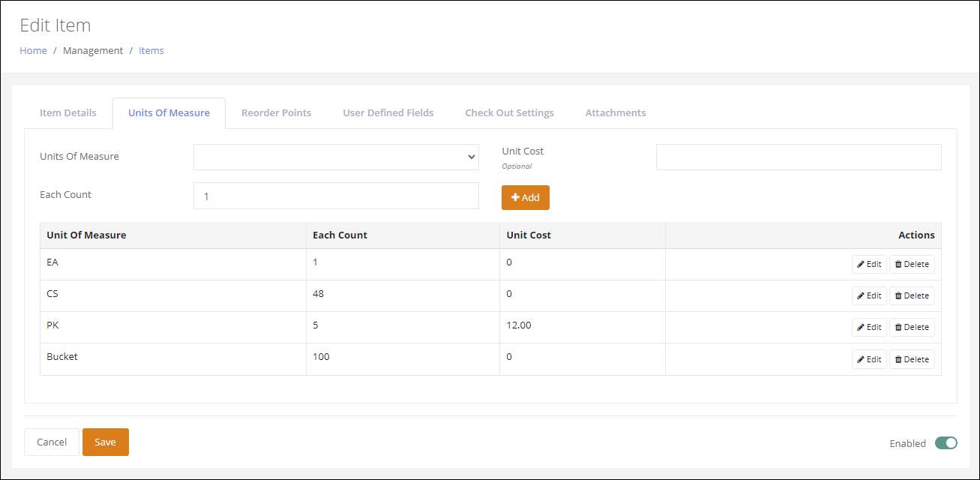
Task: Focus the Unit Cost input field
Action: (799, 157)
